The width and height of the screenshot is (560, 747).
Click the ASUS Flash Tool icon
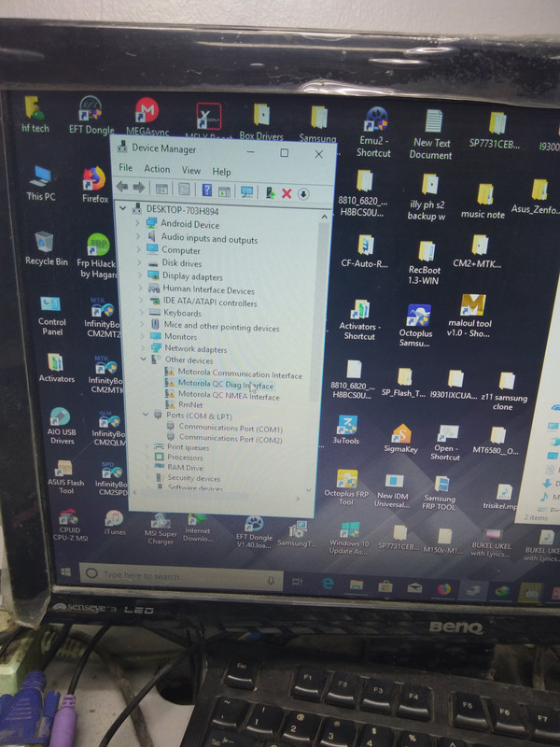click(x=65, y=477)
